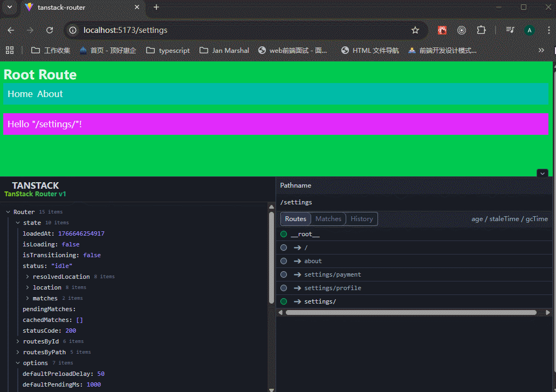Collapse the Router tree node
556x392 pixels.
click(x=8, y=212)
